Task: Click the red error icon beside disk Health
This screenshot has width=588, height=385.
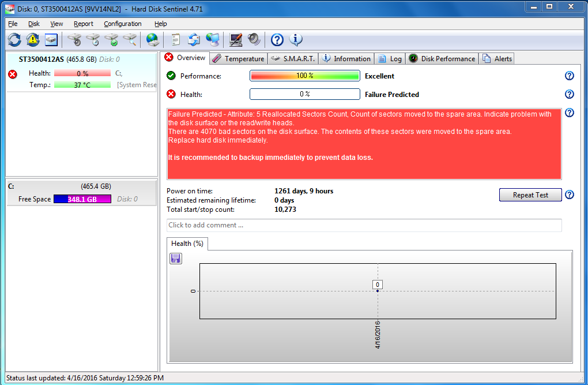Action: 12,74
